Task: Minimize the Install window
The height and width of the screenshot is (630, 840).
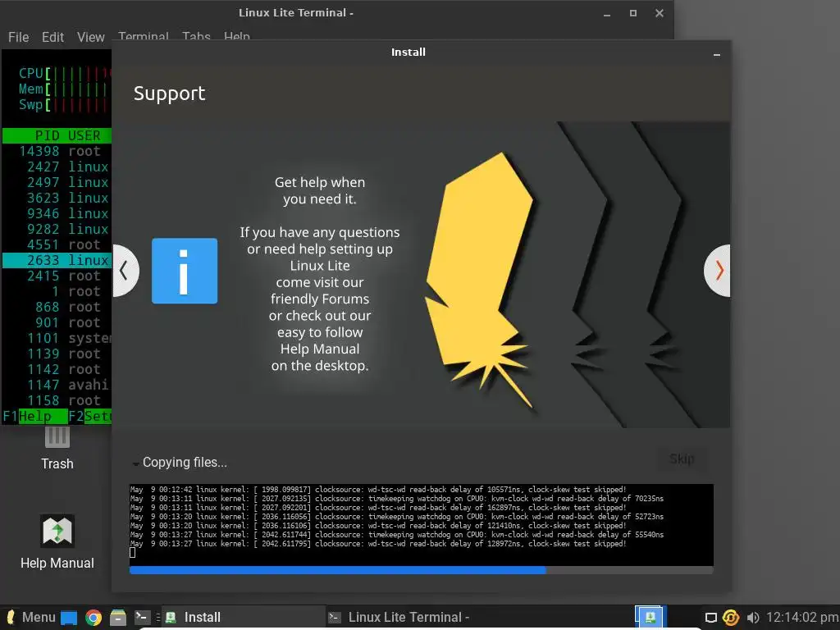Action: point(717,54)
